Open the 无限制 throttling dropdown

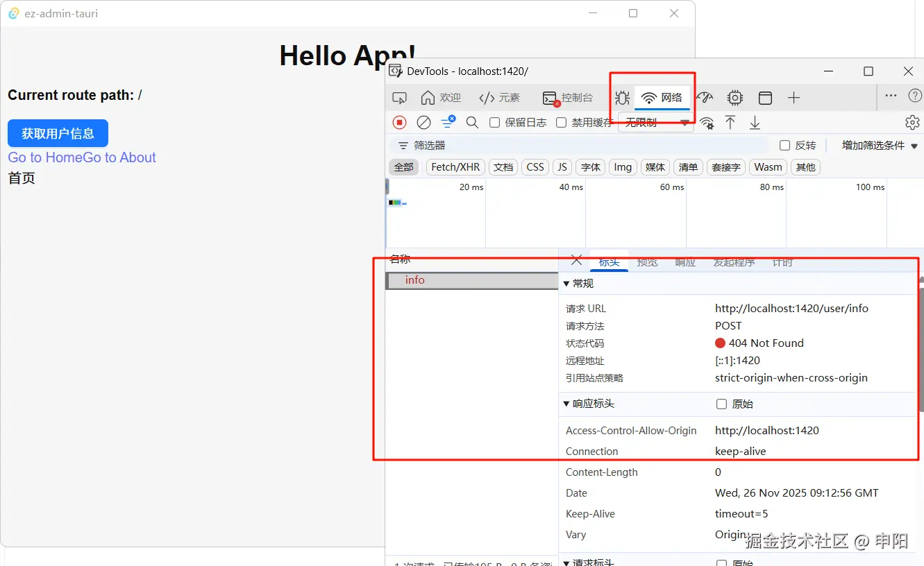(655, 123)
